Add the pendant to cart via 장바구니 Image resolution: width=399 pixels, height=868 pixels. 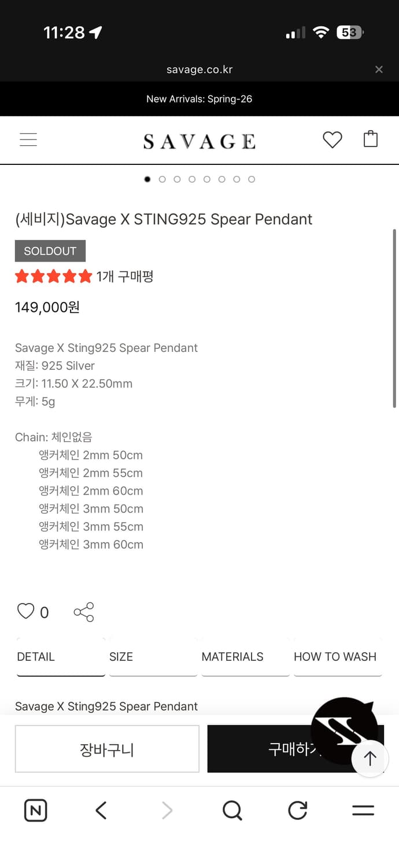click(107, 748)
